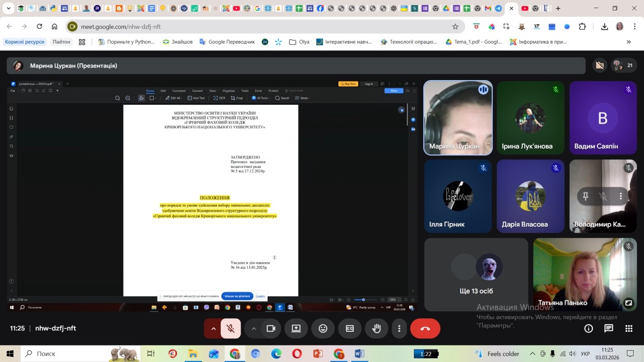Unmute the microphone in Meet
644x362 pixels.
(231, 329)
